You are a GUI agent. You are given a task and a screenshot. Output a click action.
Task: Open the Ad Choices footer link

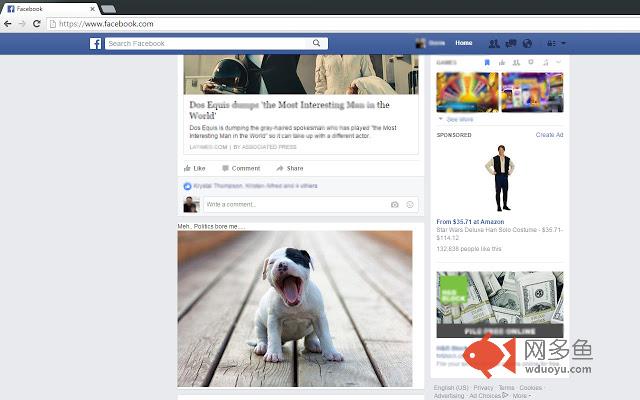488,396
